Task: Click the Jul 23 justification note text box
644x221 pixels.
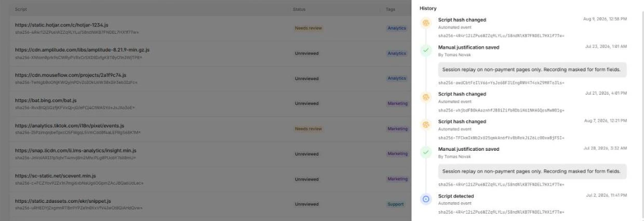Action: point(532,70)
